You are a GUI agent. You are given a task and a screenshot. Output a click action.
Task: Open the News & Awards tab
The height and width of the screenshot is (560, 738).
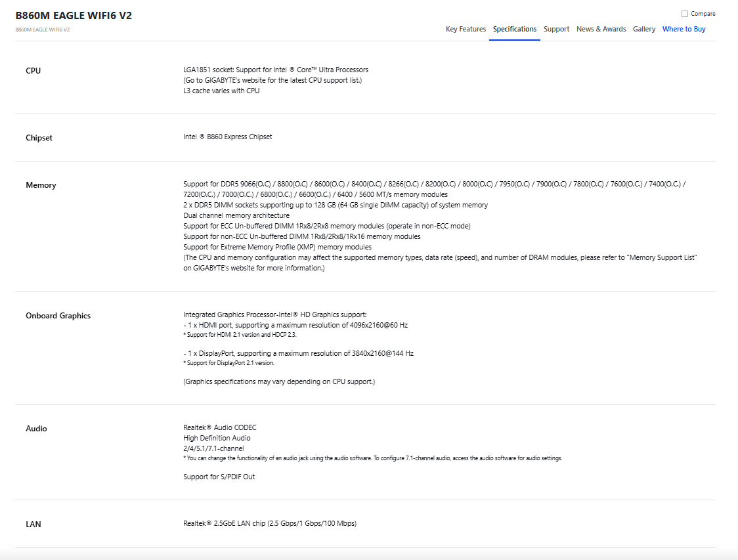pos(601,29)
